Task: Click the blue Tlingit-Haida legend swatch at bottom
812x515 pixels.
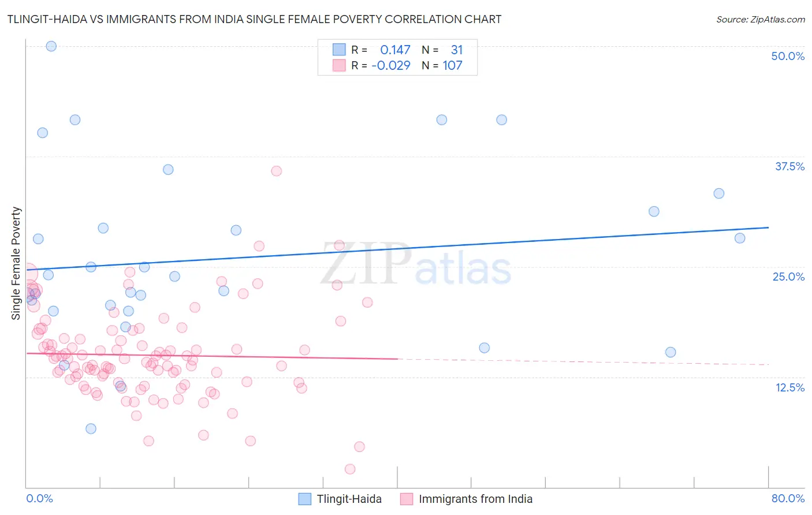Action: 305,499
